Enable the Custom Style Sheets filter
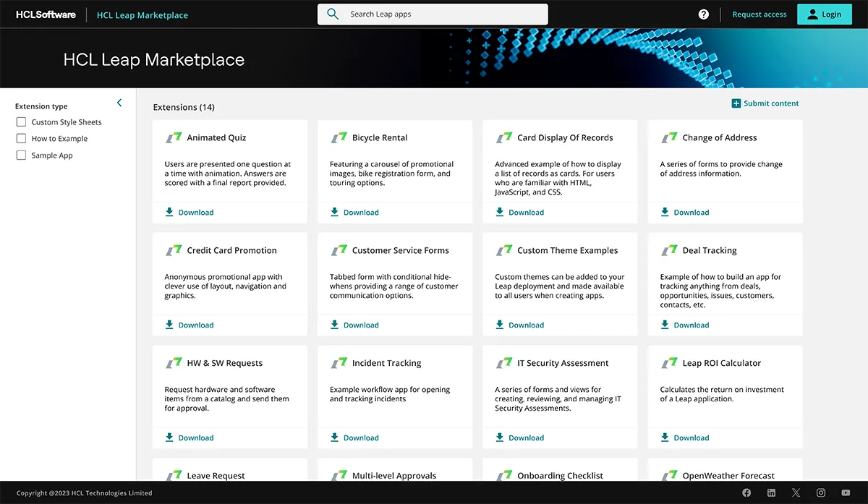The width and height of the screenshot is (868, 504). coord(20,121)
